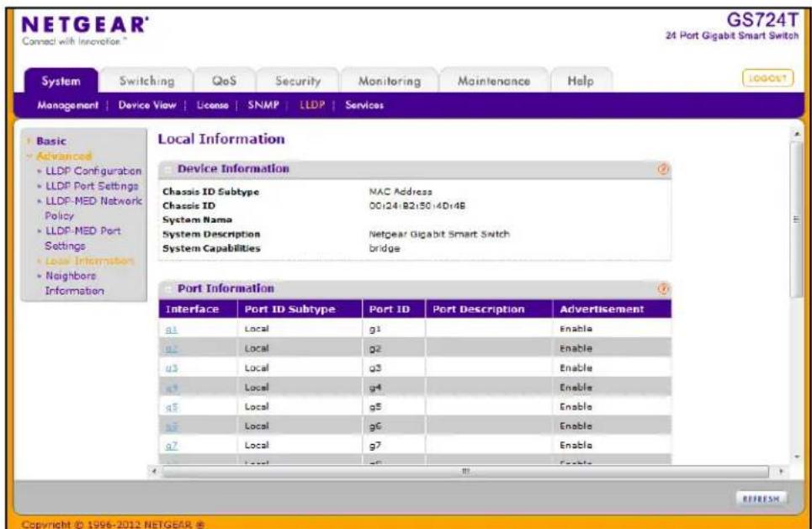Viewport: 812px width, 529px height.
Task: Click interface link g5
Action: [x=172, y=407]
